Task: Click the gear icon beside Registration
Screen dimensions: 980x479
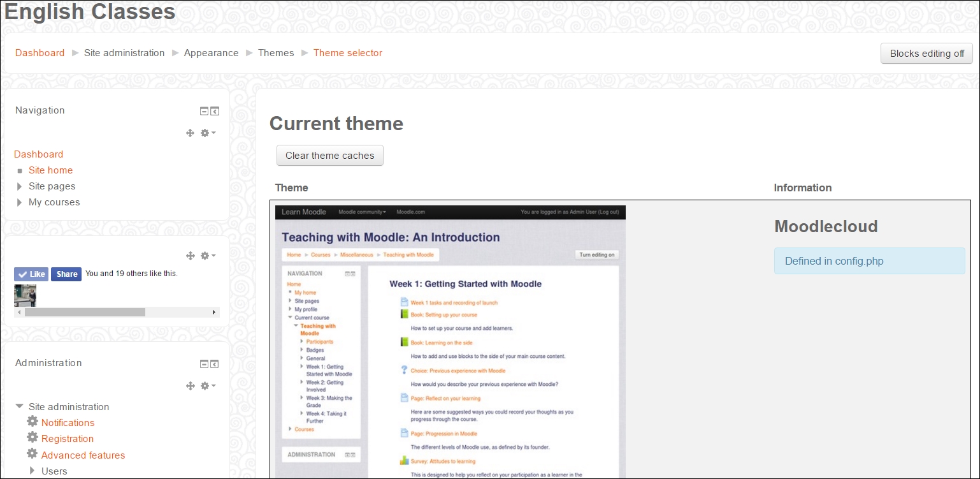Action: (32, 438)
